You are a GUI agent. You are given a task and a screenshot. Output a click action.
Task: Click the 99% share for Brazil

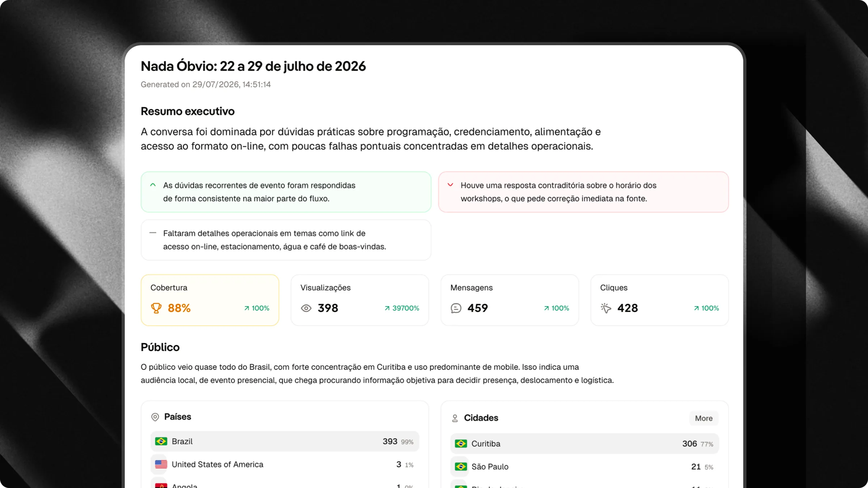[x=407, y=442]
